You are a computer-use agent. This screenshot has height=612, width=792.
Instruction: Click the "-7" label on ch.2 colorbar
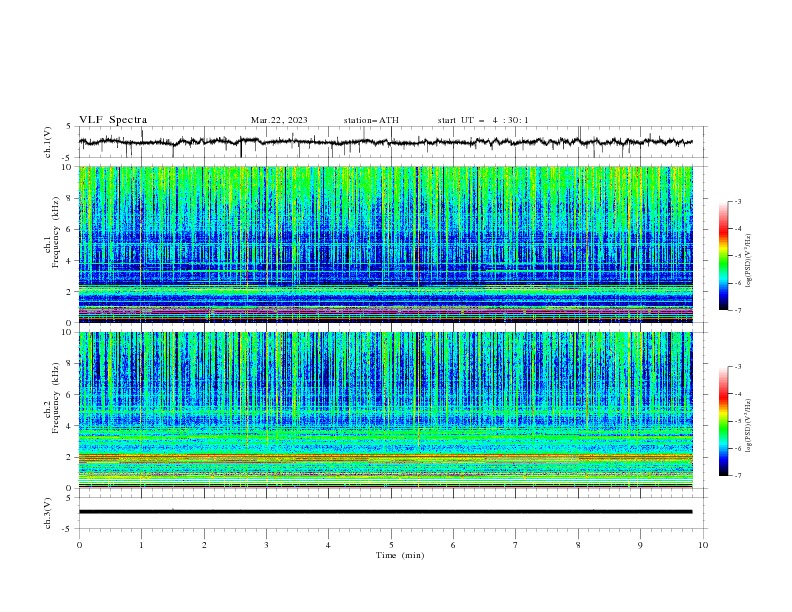[737, 476]
